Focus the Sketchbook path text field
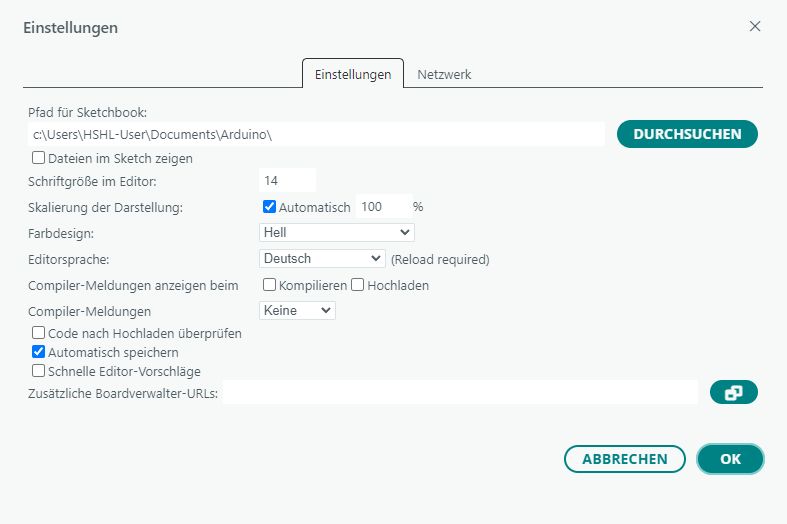787x524 pixels. (x=316, y=135)
